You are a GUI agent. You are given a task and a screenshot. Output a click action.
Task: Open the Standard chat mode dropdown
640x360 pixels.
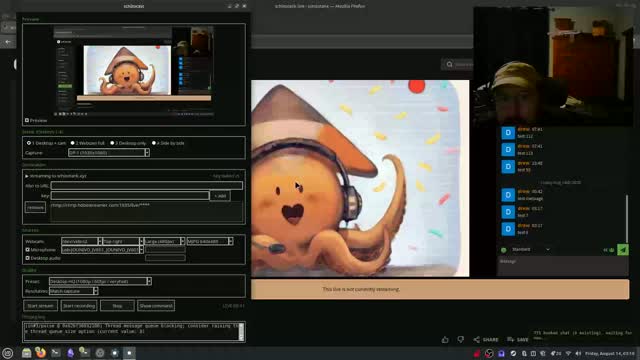pyautogui.click(x=531, y=249)
